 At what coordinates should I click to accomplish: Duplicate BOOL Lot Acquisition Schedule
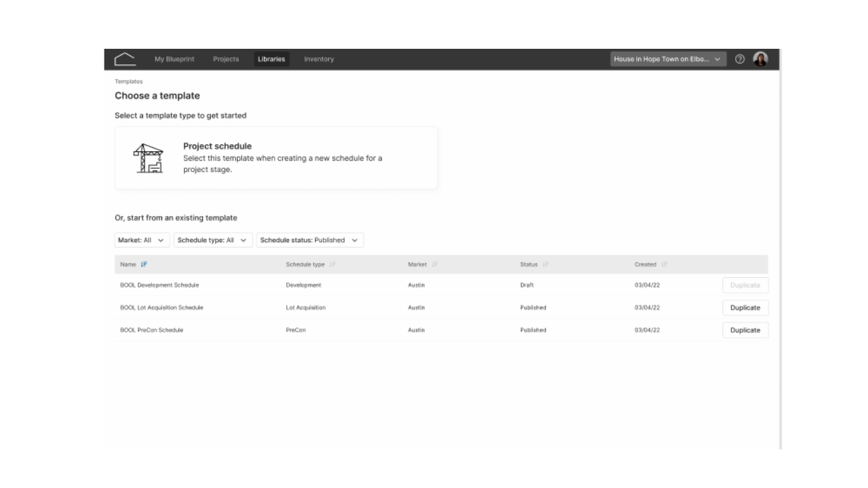(x=745, y=308)
